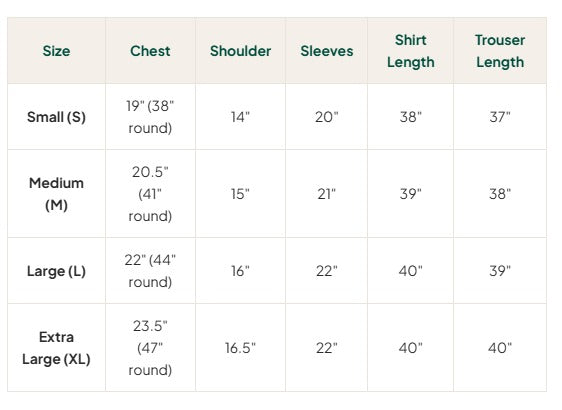562x410 pixels.
Task: Select the 23.5" (47" round) chest cell
Action: [x=150, y=348]
